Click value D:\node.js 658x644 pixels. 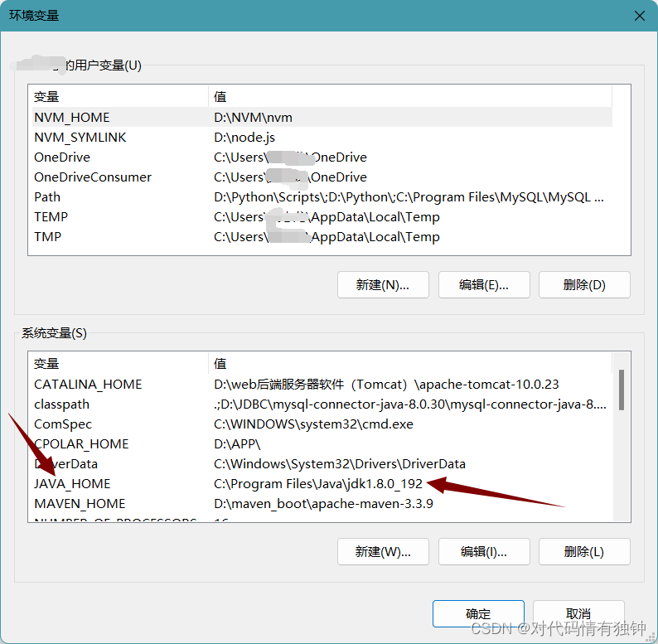(244, 138)
